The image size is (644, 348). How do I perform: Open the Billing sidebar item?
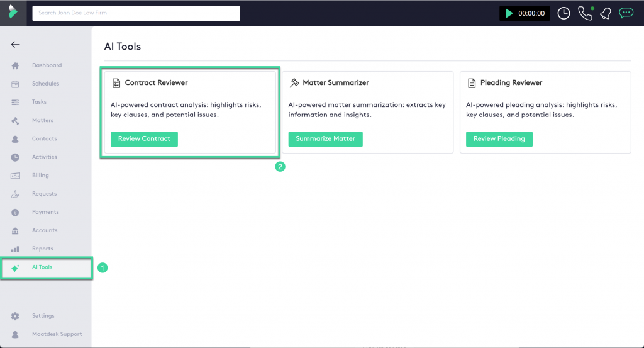[x=40, y=176]
